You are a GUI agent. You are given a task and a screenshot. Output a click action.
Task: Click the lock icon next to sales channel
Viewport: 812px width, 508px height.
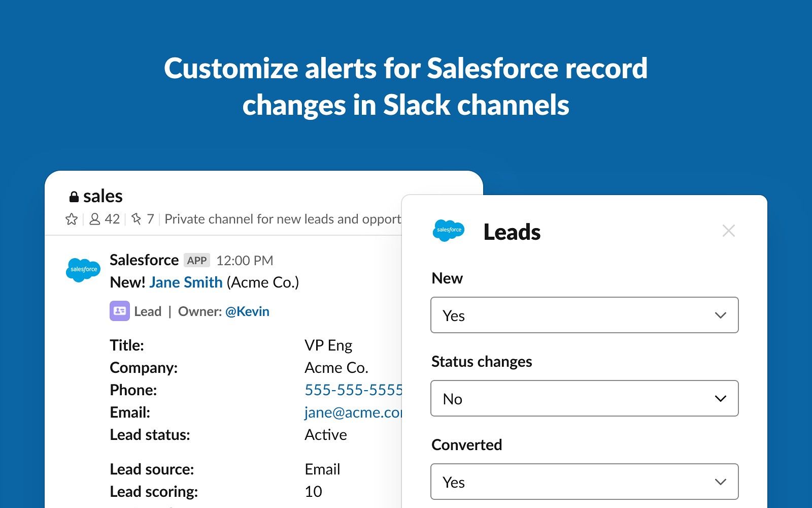74,195
